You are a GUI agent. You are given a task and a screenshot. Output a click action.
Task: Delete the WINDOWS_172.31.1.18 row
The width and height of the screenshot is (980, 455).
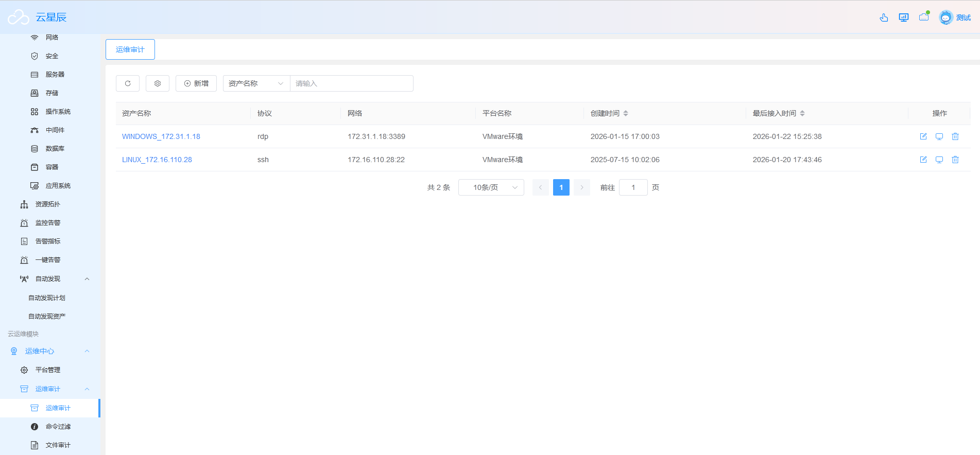955,136
